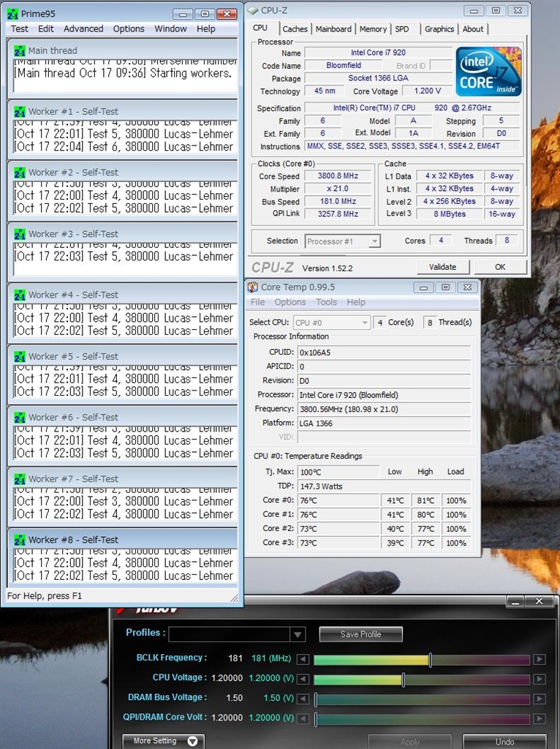Click the Core Temp Frequency field
Screen dimensions: 560x749
tap(384, 409)
